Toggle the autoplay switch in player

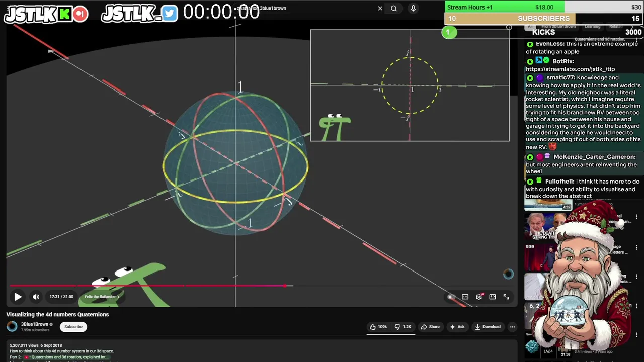click(x=451, y=297)
